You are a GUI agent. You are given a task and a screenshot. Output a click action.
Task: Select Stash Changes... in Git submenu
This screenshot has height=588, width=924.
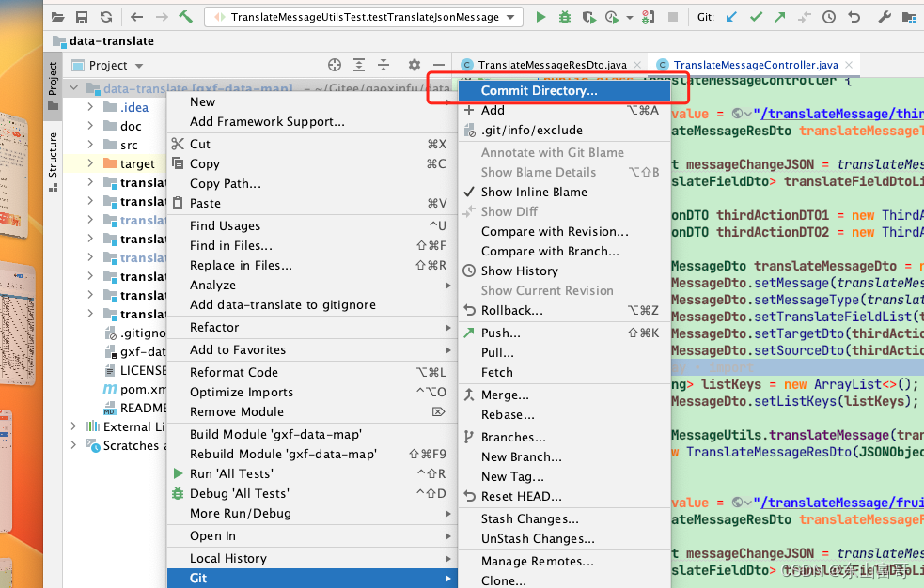[x=565, y=518]
